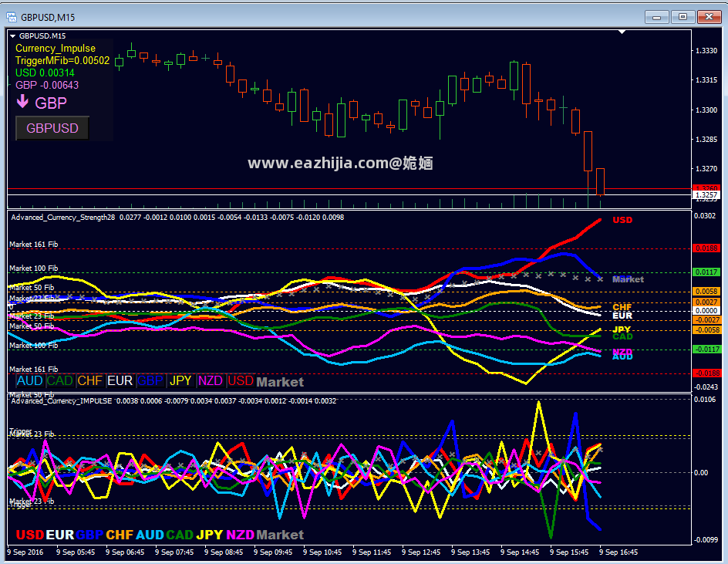Click the chart window icon in title bar
This screenshot has height=564, width=728.
[11, 17]
